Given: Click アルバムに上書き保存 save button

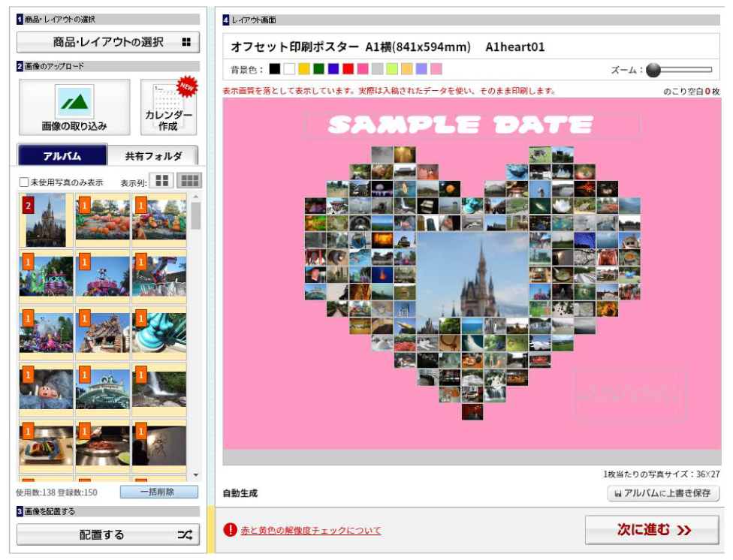Looking at the screenshot, I should pos(663,493).
